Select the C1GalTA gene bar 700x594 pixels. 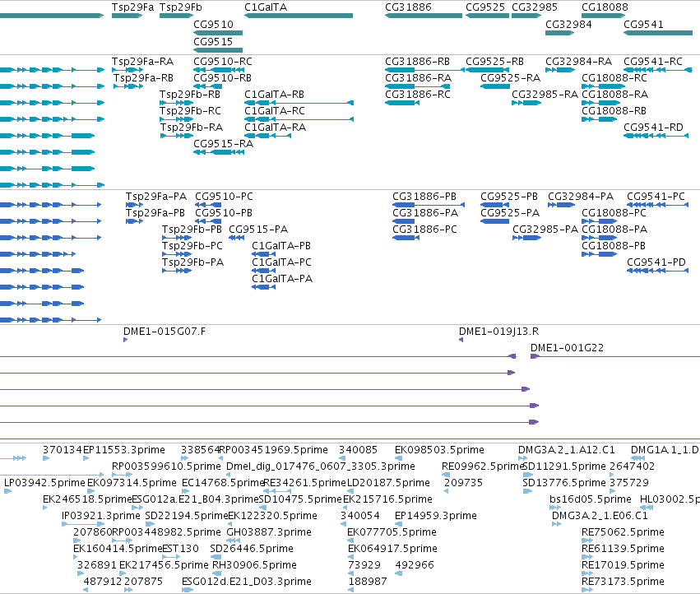pyautogui.click(x=299, y=16)
